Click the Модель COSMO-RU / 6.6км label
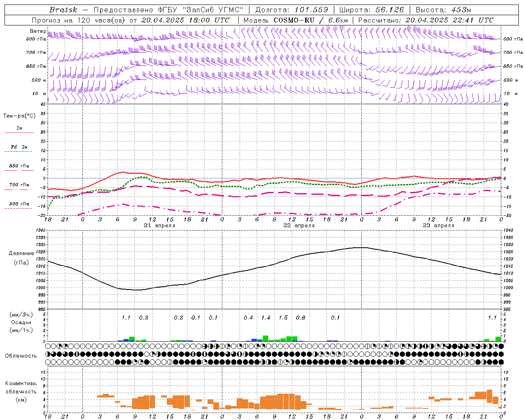The height and width of the screenshot is (420, 525). 295,20
